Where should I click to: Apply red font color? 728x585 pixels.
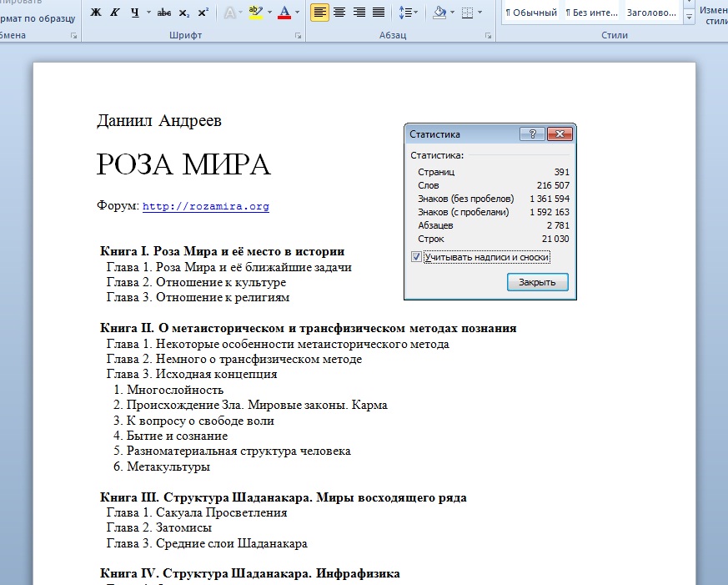(284, 13)
